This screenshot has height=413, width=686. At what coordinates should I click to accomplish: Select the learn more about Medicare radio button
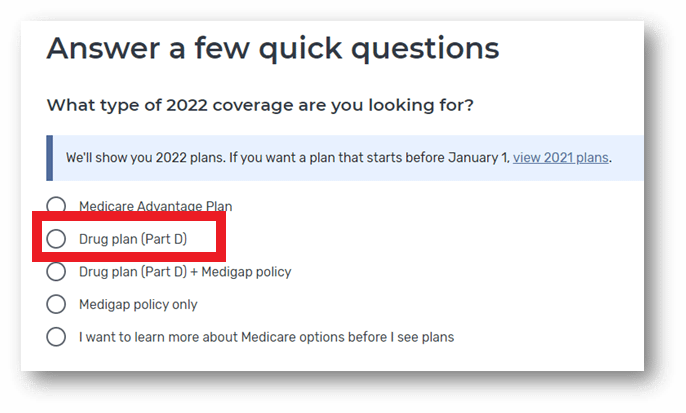click(57, 337)
